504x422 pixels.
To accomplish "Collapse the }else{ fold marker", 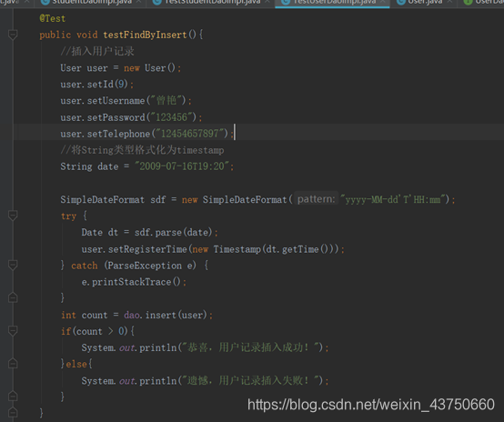I will [x=13, y=364].
